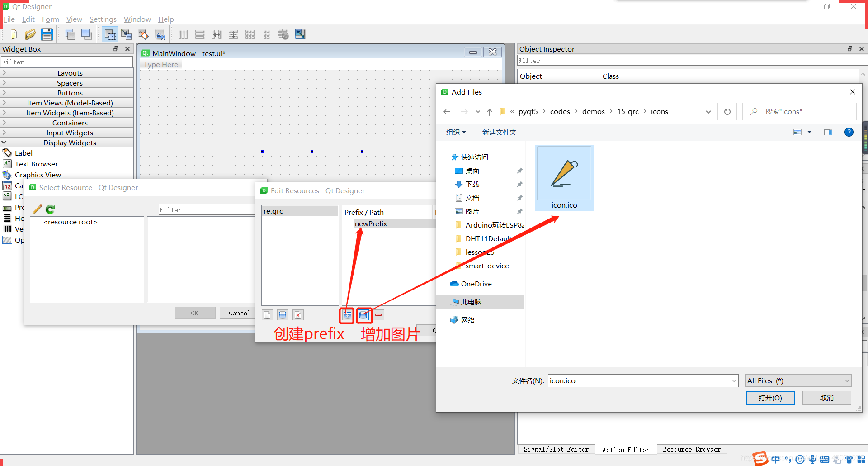Click 新建文件夹 button
Image resolution: width=868 pixels, height=466 pixels.
(x=499, y=132)
